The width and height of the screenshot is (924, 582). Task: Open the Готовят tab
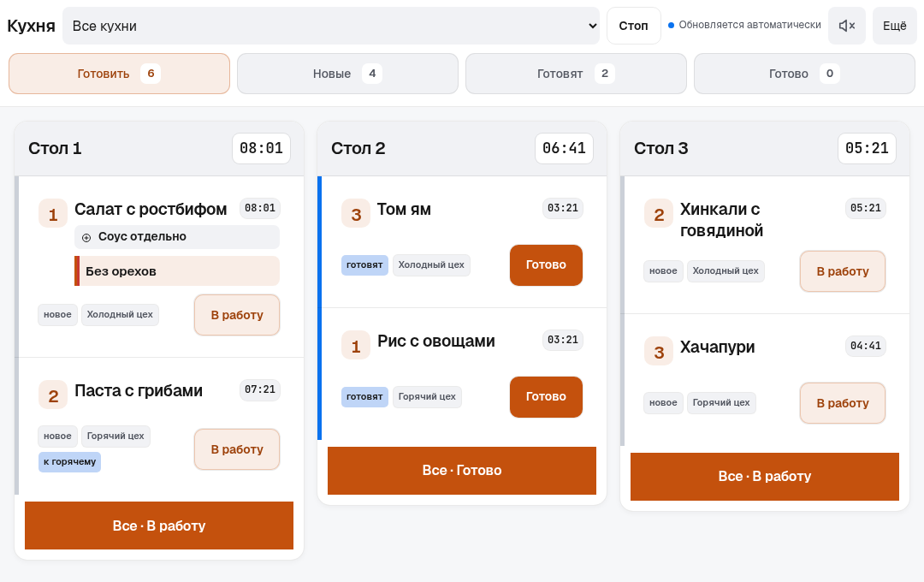coord(577,74)
